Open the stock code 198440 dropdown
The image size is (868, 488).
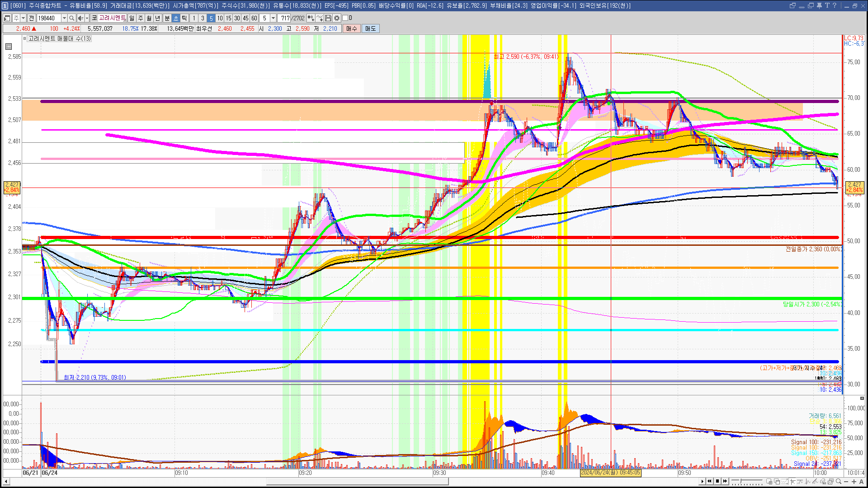coord(64,18)
